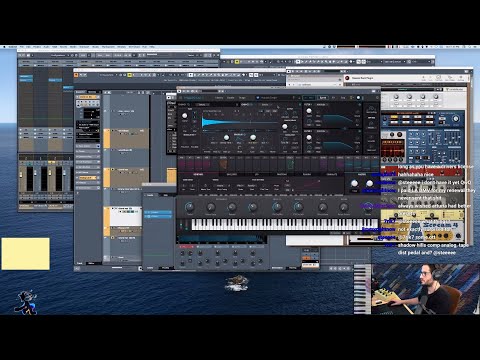The width and height of the screenshot is (480, 360).
Task: Click the clock in the macOS menu bar
Action: 454,47
